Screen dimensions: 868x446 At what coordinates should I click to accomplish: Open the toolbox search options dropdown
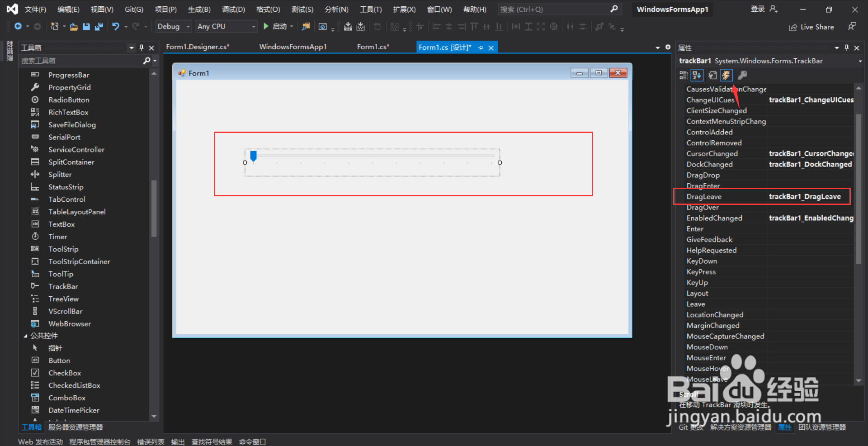tap(155, 61)
